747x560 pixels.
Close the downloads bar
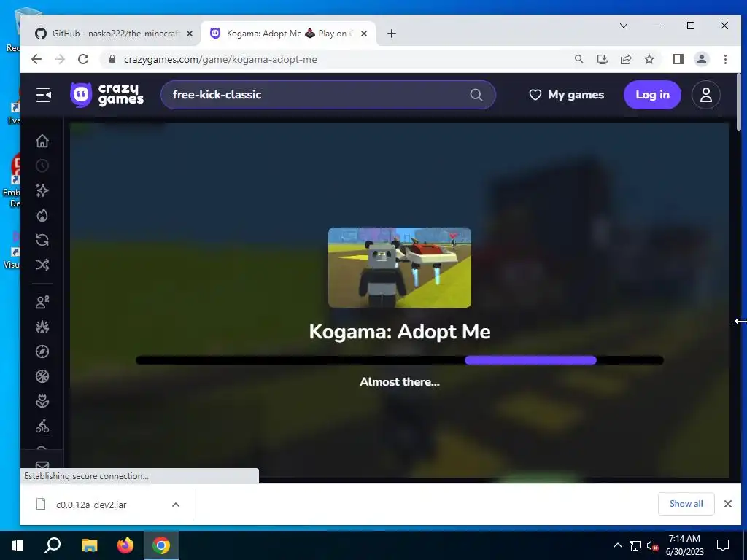(x=728, y=504)
